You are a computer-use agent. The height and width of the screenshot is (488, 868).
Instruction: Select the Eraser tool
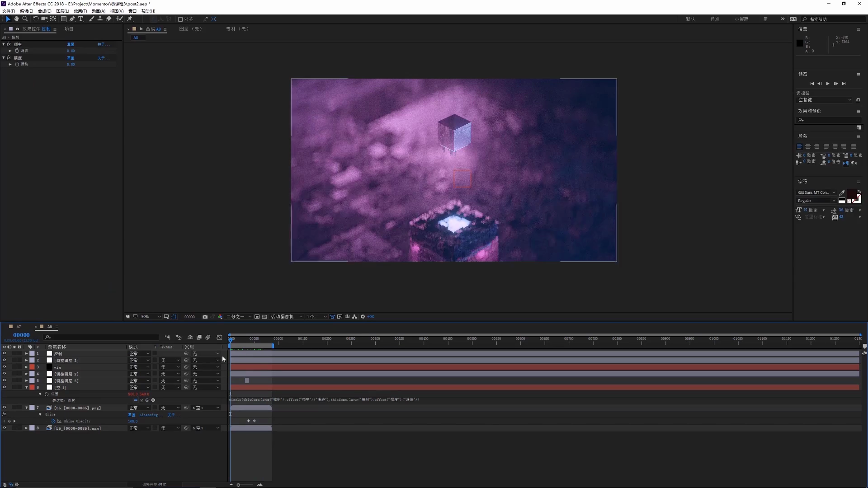coord(108,19)
